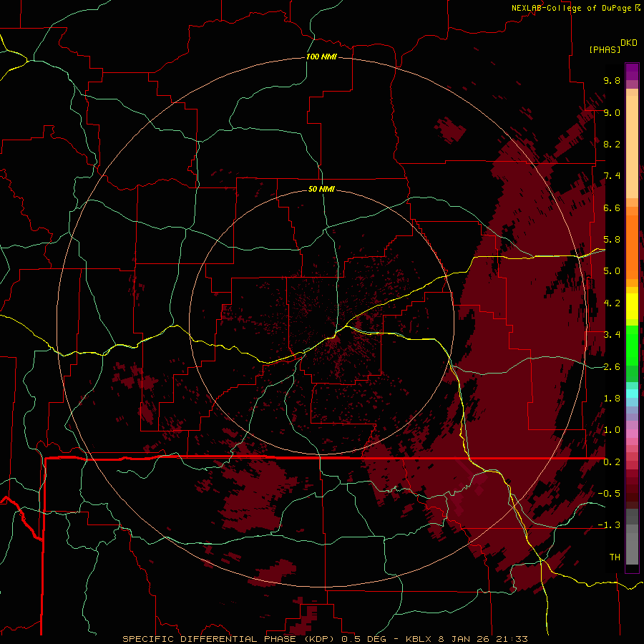The height and width of the screenshot is (644, 644).
Task: Click the 5.8 scale value
Action: pyautogui.click(x=612, y=240)
